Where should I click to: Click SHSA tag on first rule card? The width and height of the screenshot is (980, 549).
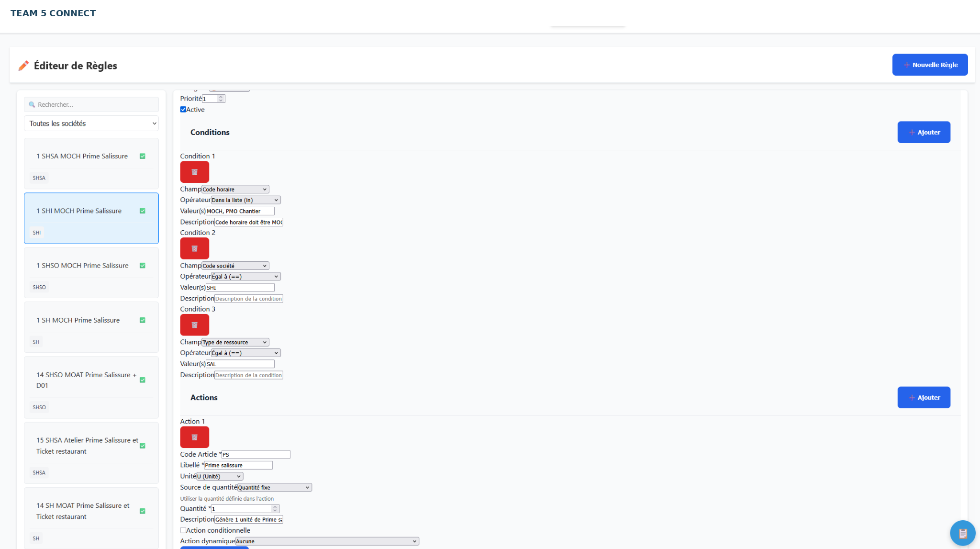[x=39, y=178]
